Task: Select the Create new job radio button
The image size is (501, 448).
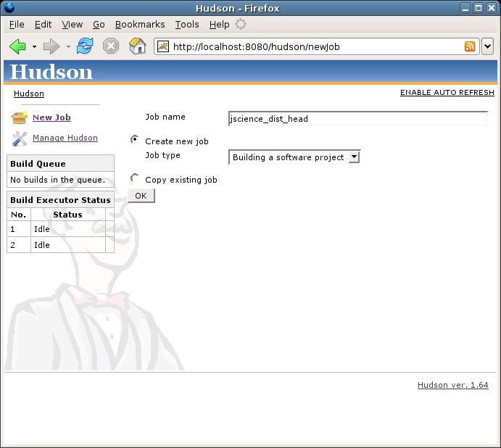Action: (135, 139)
